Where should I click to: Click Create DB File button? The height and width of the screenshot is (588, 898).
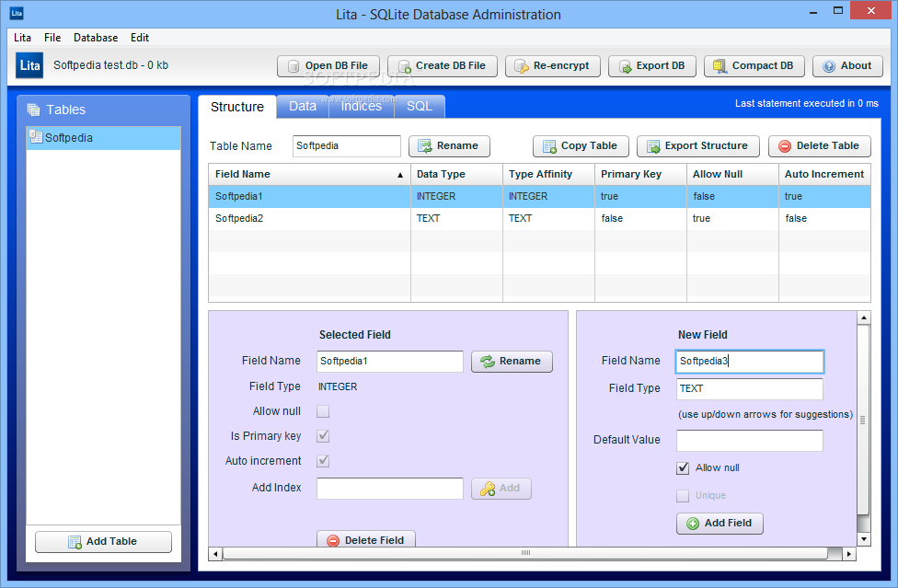click(442, 66)
